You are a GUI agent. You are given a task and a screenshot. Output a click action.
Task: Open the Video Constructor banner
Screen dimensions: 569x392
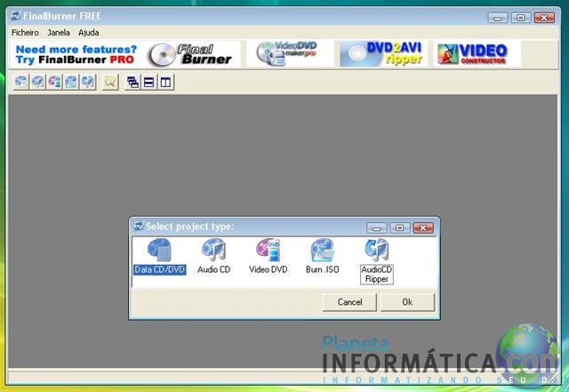(477, 53)
